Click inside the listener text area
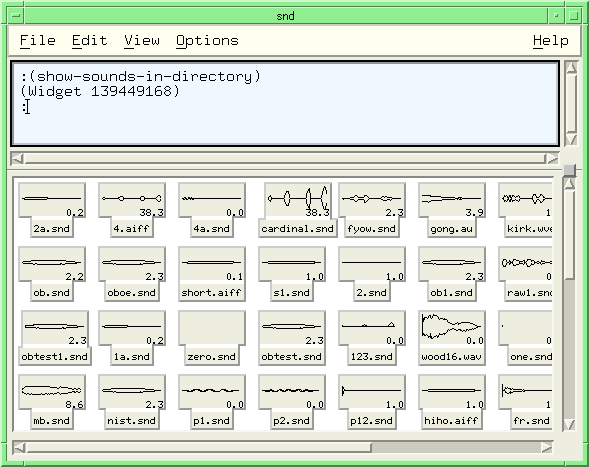This screenshot has width=589, height=467. pyautogui.click(x=285, y=103)
